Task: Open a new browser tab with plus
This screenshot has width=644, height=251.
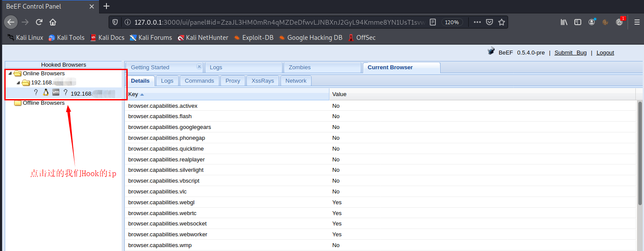Action: [106, 6]
